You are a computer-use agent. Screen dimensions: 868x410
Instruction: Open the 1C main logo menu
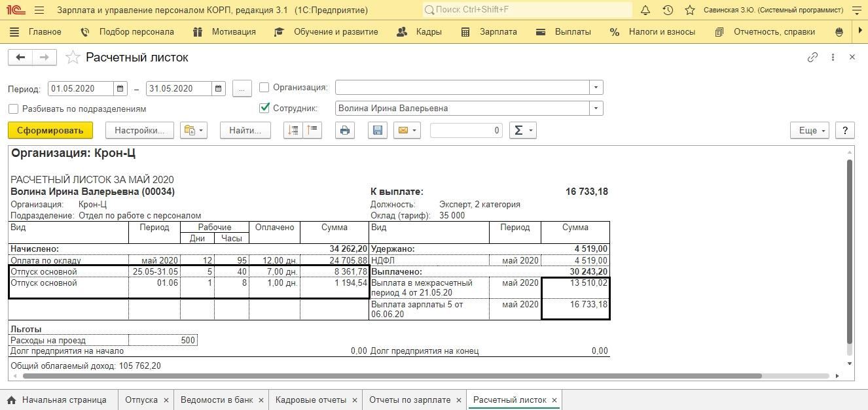coord(15,10)
